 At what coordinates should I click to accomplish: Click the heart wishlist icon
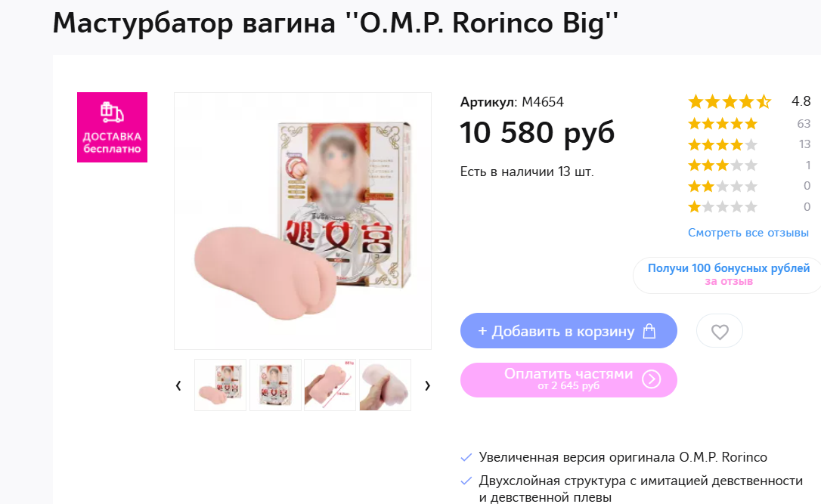click(720, 331)
